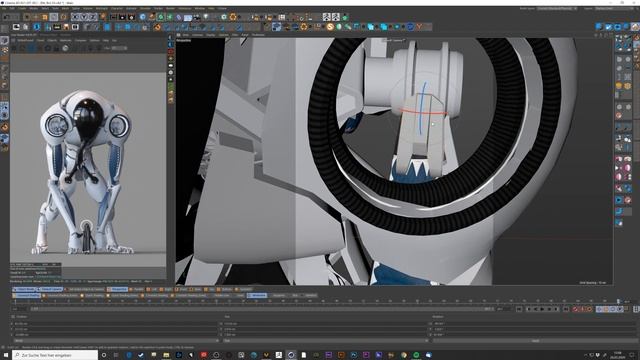Select the Scale tool
The image size is (640, 360).
click(x=45, y=17)
